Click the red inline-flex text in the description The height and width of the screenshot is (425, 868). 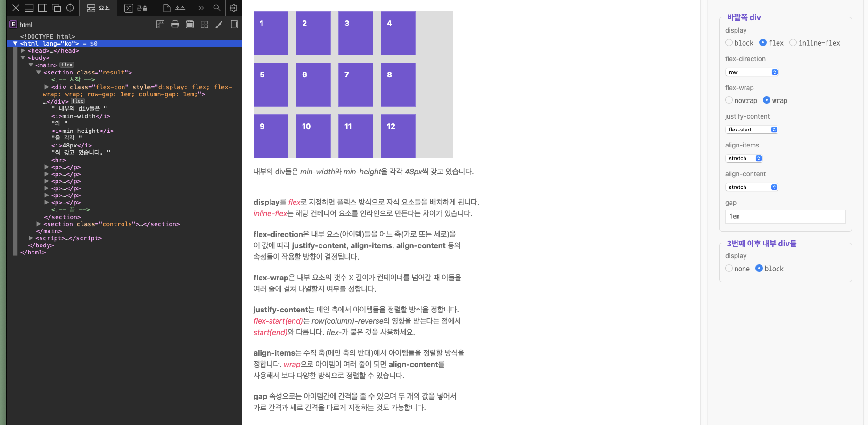click(x=270, y=213)
